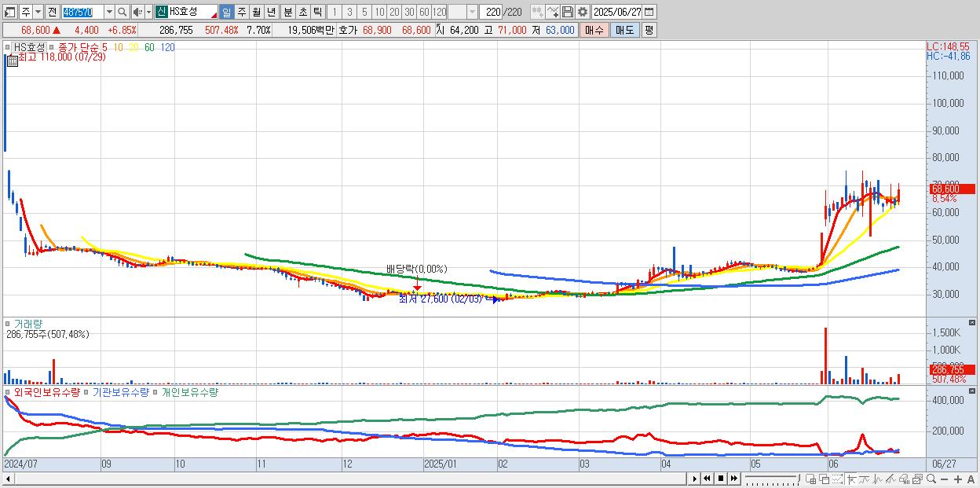The height and width of the screenshot is (488, 980).
Task: Save chart with the floppy disk icon
Action: [567, 12]
